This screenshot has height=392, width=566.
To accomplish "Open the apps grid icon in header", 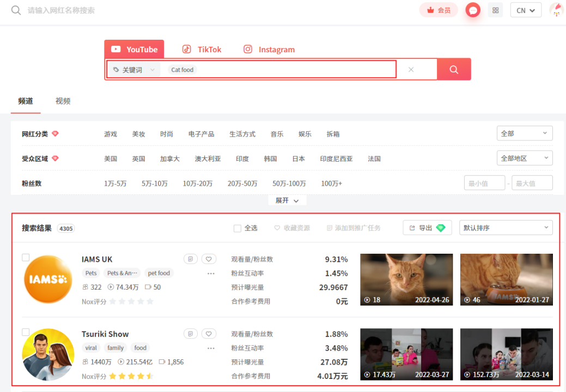I will [x=495, y=10].
